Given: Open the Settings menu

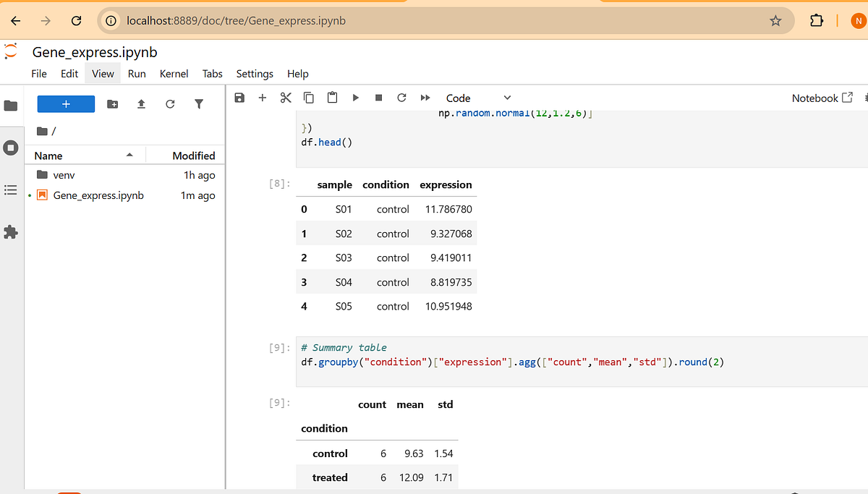Looking at the screenshot, I should click(x=255, y=73).
